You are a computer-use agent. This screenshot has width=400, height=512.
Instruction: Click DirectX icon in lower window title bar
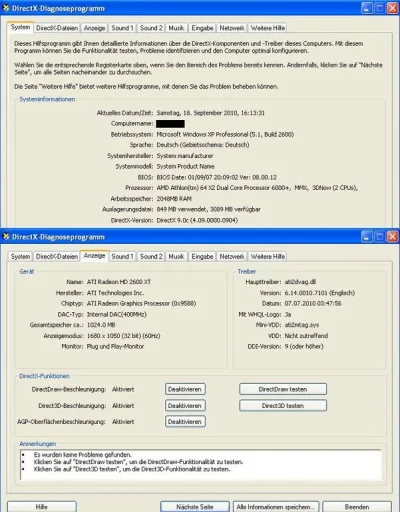6,237
